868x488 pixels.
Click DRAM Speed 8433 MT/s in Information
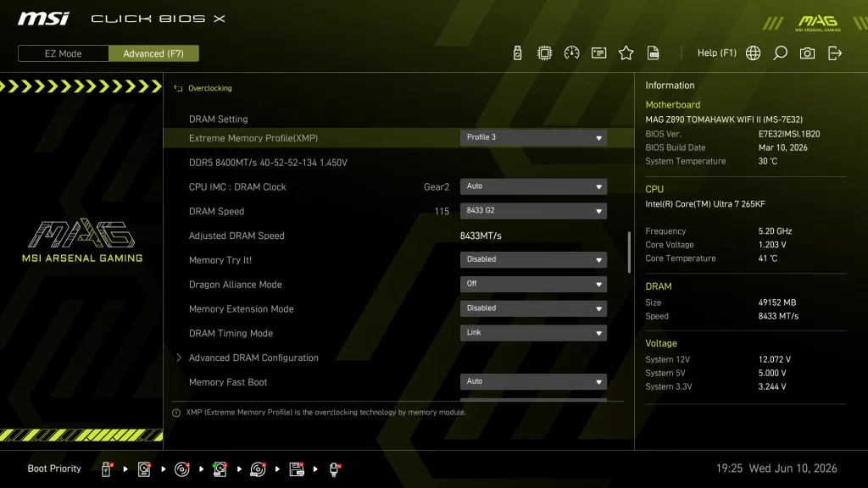(778, 317)
